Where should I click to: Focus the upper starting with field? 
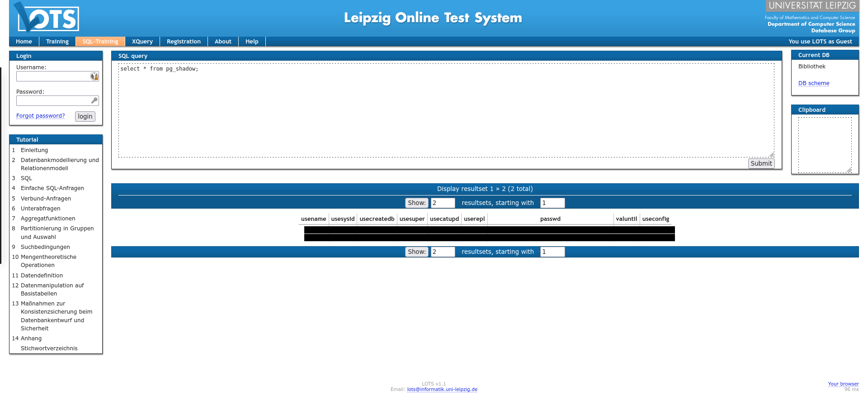[x=552, y=203]
